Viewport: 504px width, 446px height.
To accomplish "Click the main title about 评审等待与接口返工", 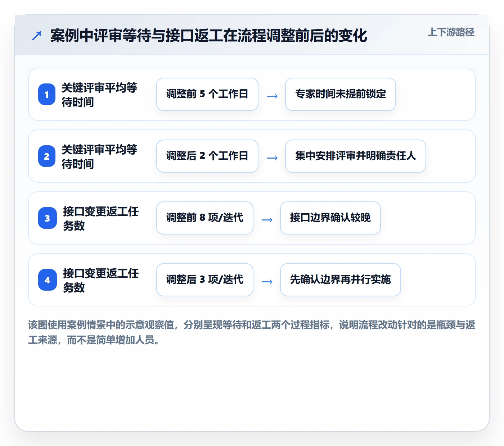I will [208, 36].
